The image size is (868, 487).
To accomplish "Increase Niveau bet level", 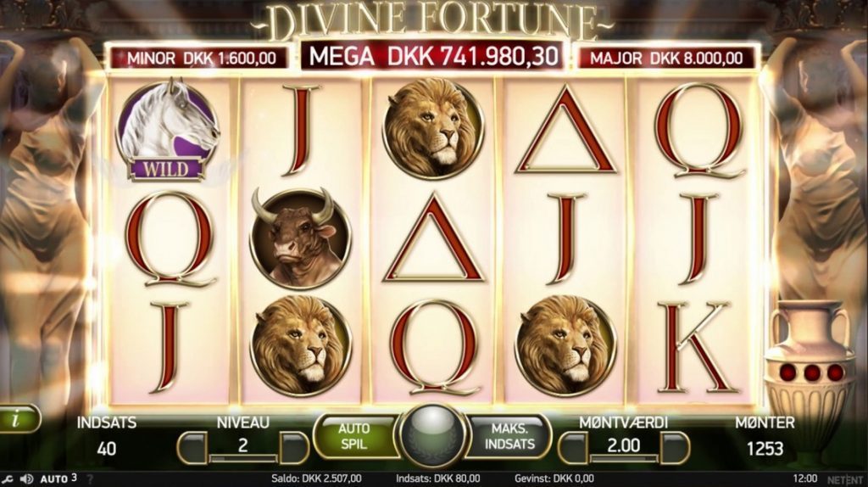I will point(294,448).
